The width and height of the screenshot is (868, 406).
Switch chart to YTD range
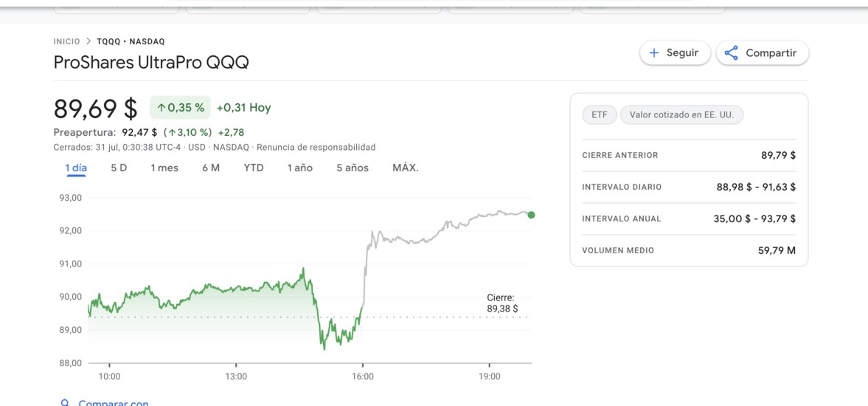click(x=254, y=168)
